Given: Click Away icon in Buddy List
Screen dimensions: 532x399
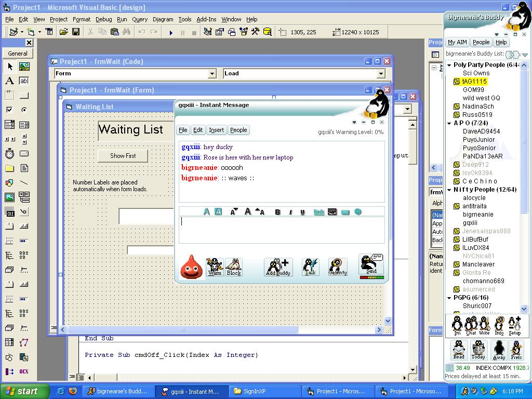Looking at the screenshot, I should pos(499,350).
